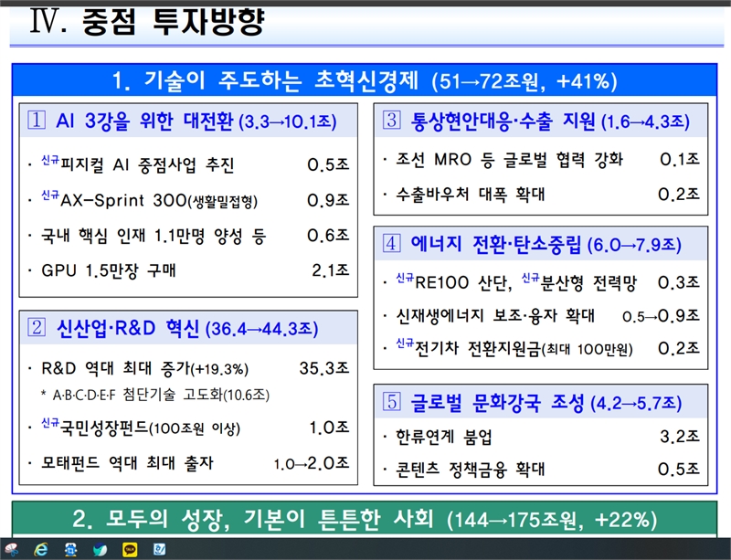731x560 pixels.
Task: Click value '2.1조' in GPU row
Action: [x=331, y=270]
